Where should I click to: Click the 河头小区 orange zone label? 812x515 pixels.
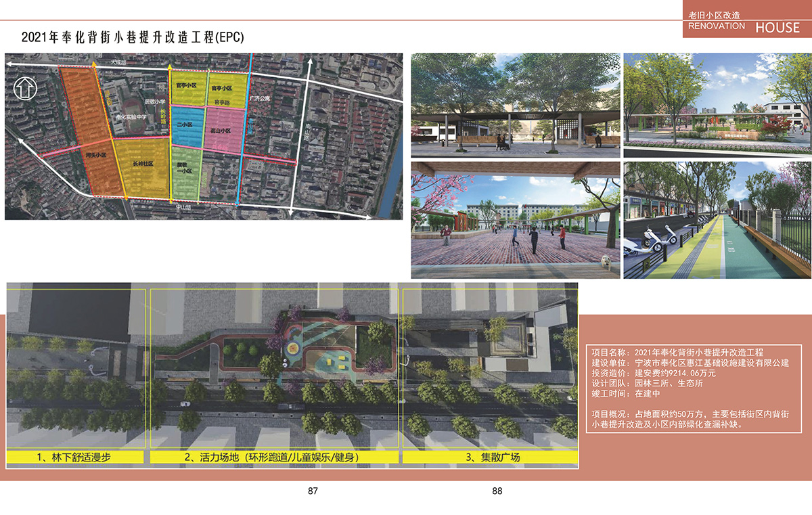[97, 154]
